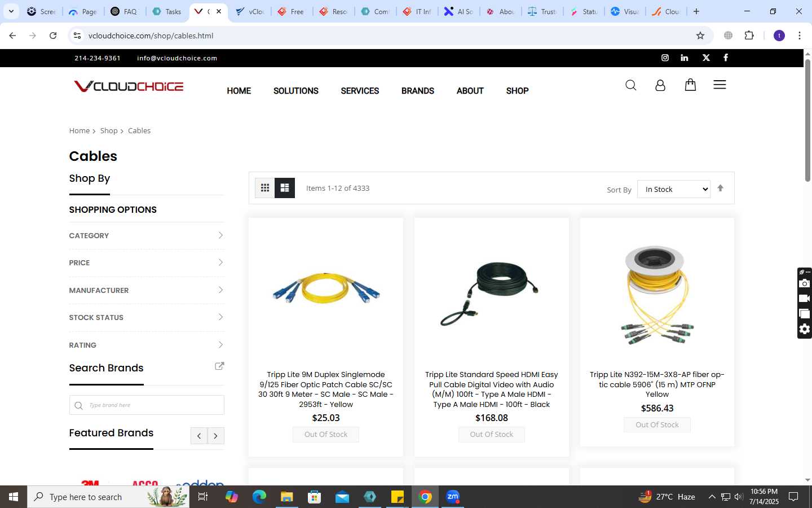Screen dimensions: 812x508
Task: Open the tab search dropdown arrow
Action: (11, 11)
